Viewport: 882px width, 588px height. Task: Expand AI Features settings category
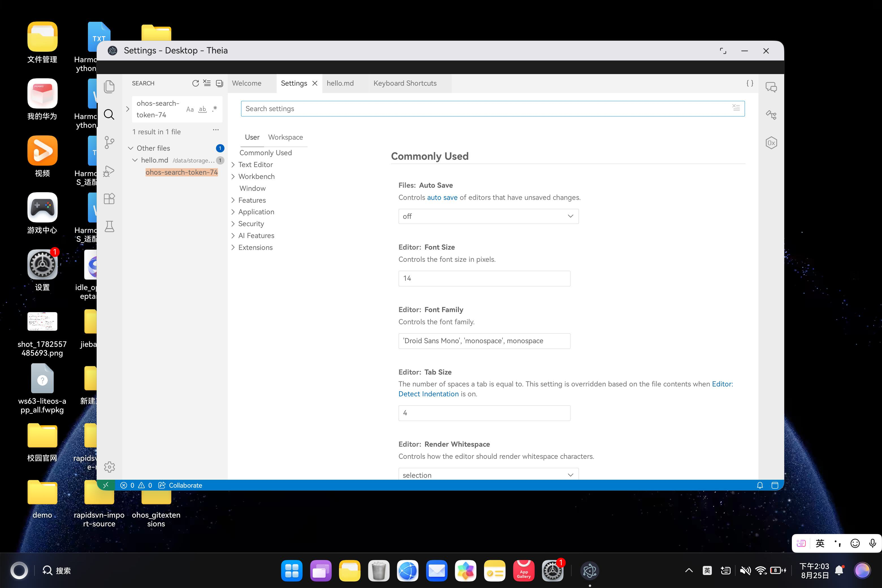coord(233,235)
